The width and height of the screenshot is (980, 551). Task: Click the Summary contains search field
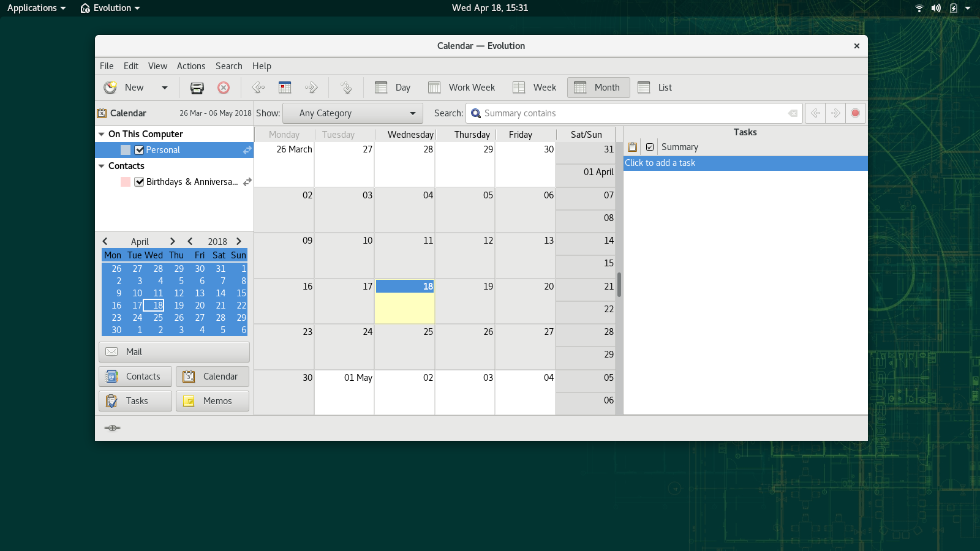coord(631,113)
